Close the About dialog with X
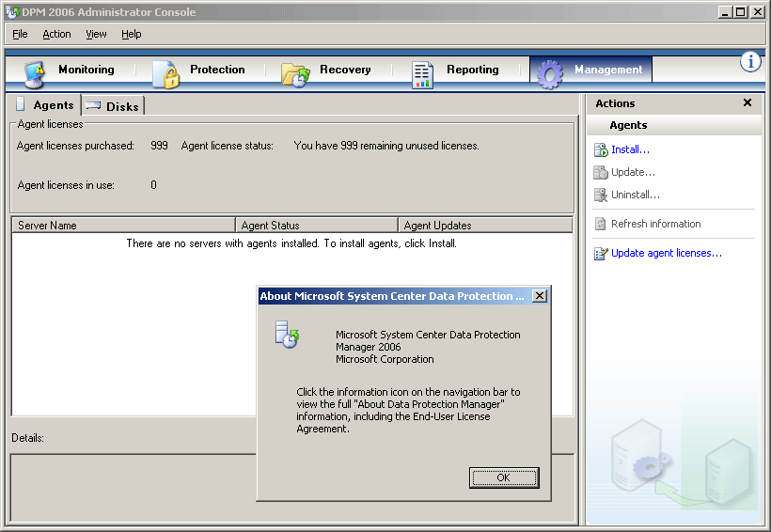 (540, 295)
